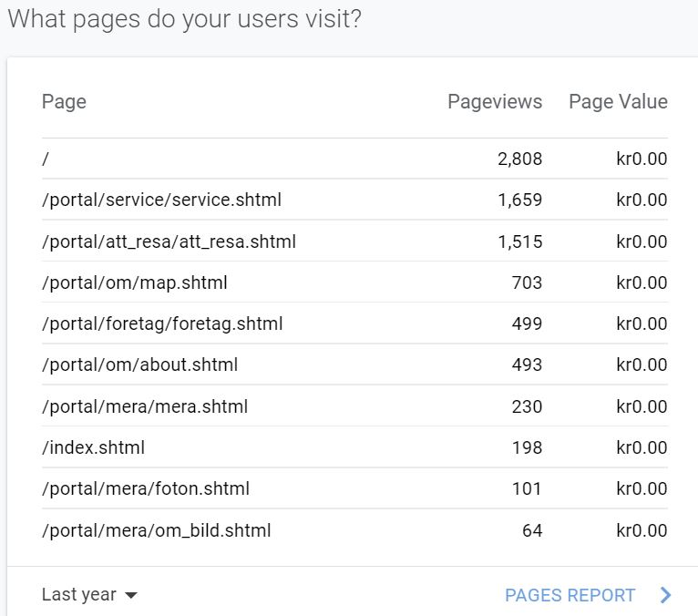Image resolution: width=698 pixels, height=616 pixels.
Task: Click the Pageviews column header
Action: coord(495,102)
